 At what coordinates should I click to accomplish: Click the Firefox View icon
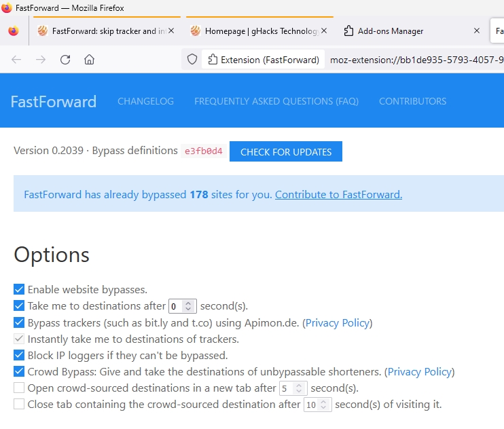click(14, 31)
